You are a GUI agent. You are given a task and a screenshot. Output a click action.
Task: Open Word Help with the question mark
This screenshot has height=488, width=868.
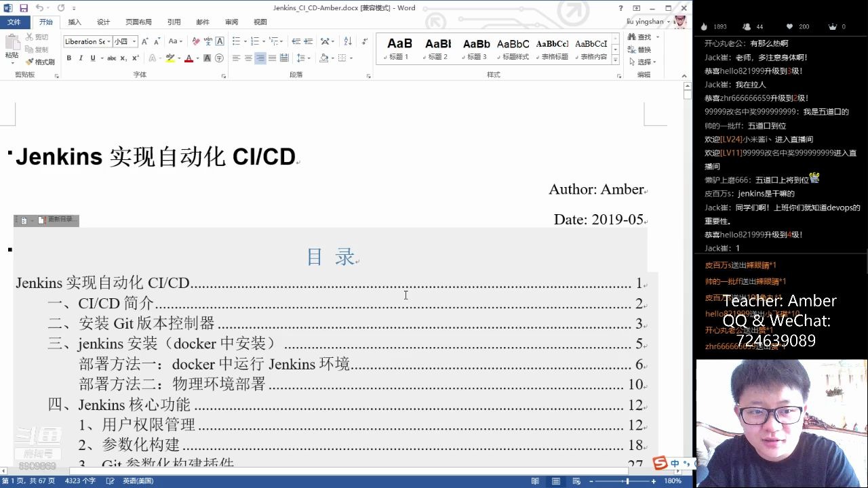click(620, 8)
